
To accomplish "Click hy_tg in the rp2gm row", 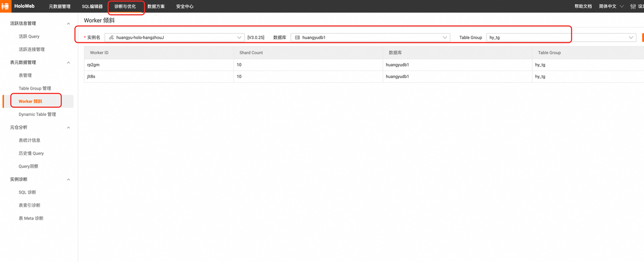I will click(x=540, y=64).
